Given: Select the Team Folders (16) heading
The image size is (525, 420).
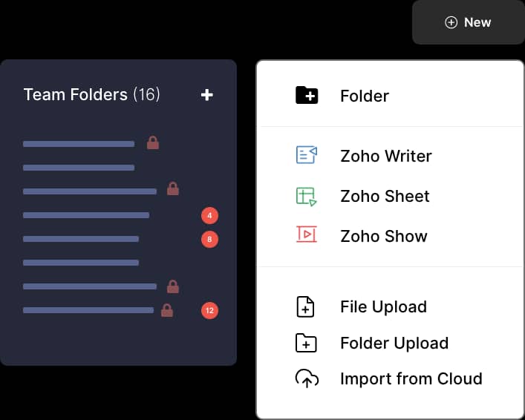Looking at the screenshot, I should pyautogui.click(x=92, y=94).
